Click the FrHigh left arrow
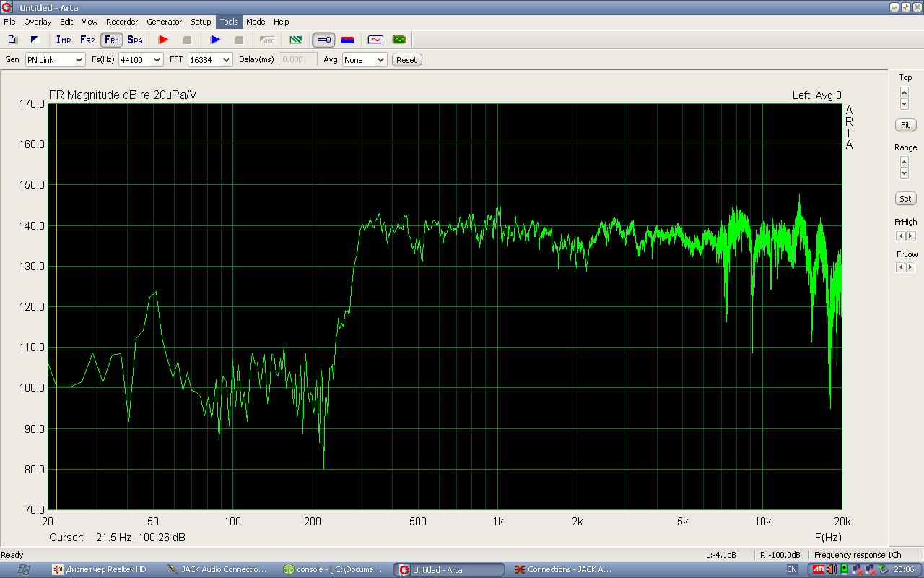 point(900,236)
